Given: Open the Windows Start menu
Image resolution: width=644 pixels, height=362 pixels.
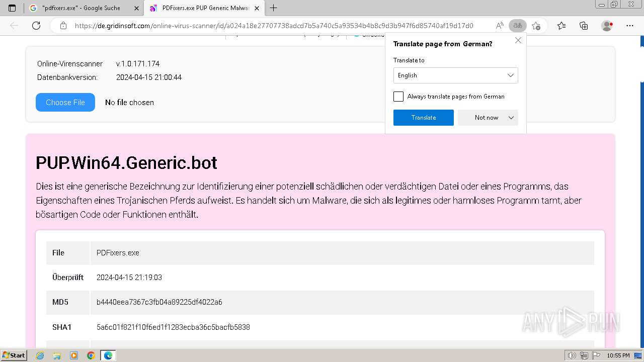Looking at the screenshot, I should click(x=14, y=355).
